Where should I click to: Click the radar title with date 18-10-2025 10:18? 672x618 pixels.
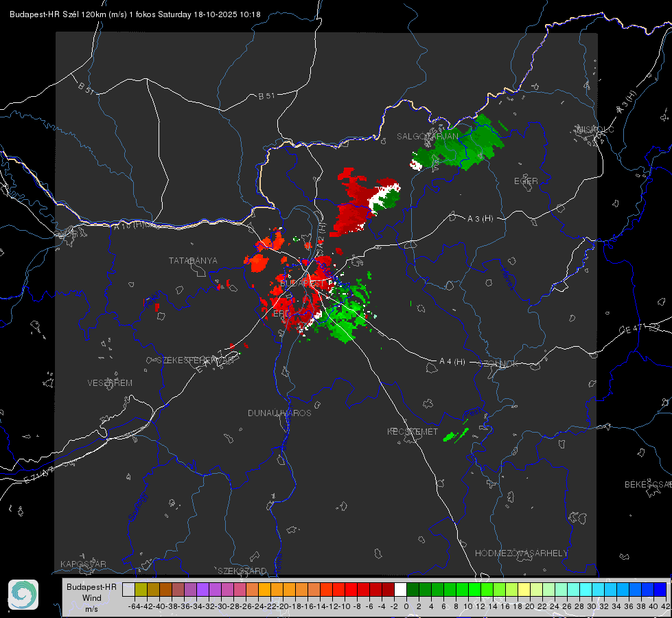(135, 14)
